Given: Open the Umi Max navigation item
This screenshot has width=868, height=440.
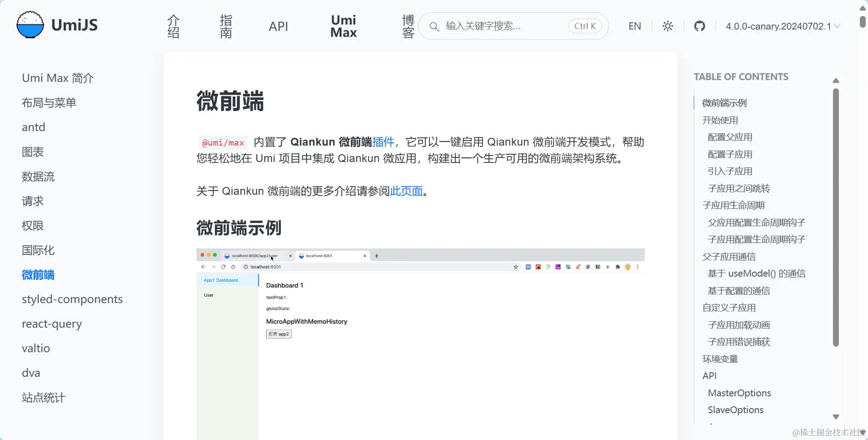Looking at the screenshot, I should tap(343, 26).
